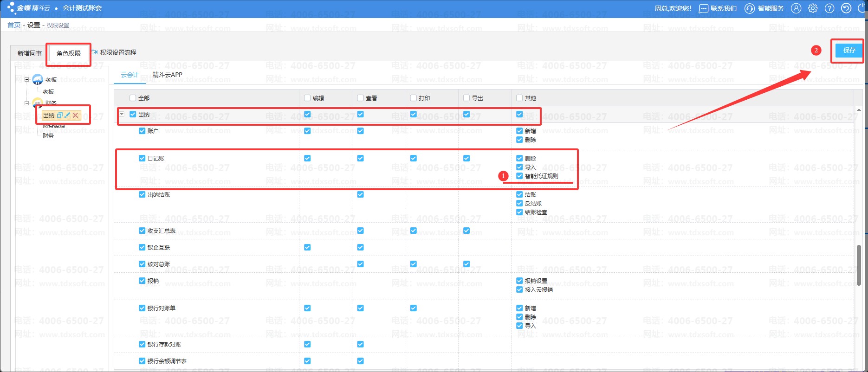Uncheck the 反结账 permission checkbox
868x372 pixels.
coord(519,203)
